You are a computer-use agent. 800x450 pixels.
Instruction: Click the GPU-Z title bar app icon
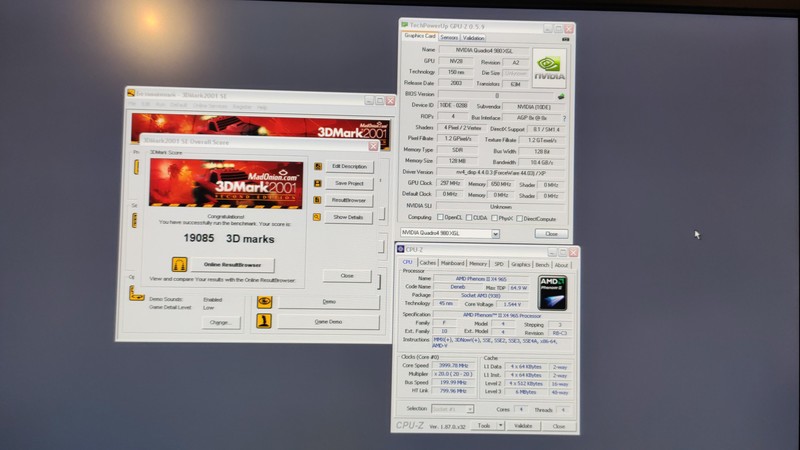click(405, 24)
